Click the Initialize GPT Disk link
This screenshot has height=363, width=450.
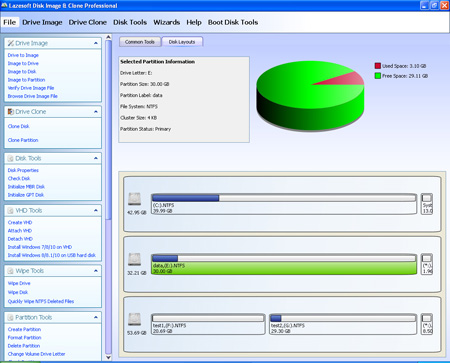click(x=26, y=195)
